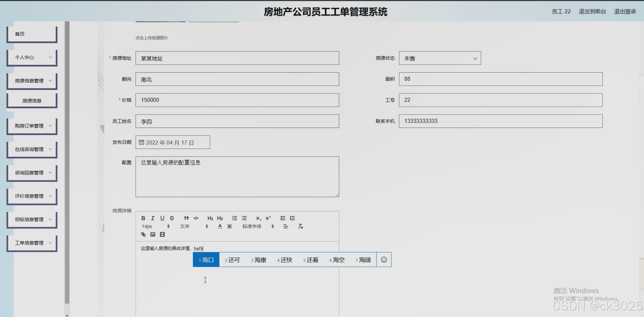
Task: Expand 购房订单管理 sidebar menu
Action: coord(32,126)
